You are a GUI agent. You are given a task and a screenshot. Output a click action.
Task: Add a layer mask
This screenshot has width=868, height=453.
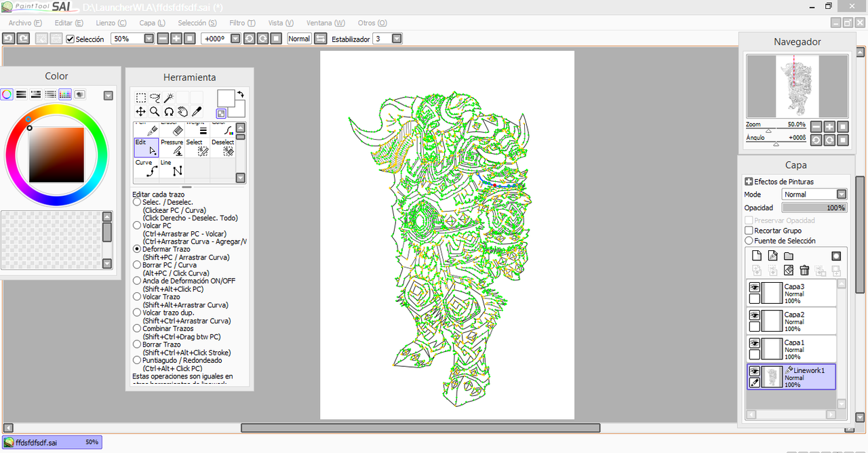[x=836, y=256]
